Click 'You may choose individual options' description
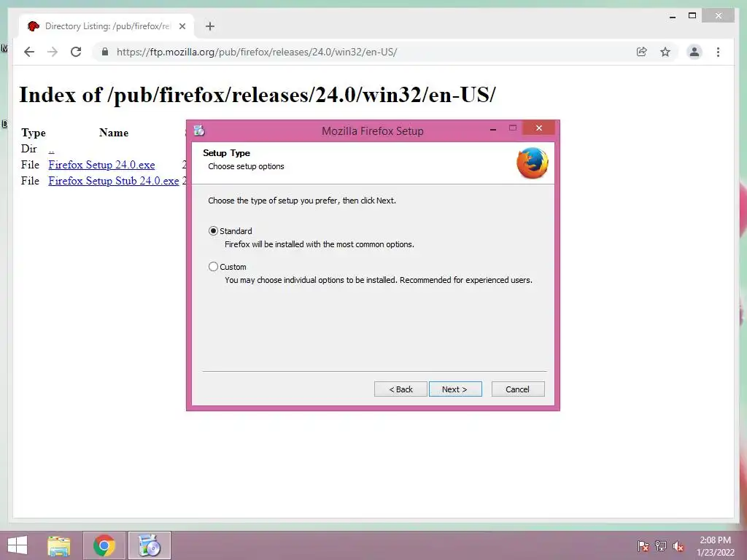Screen dimensions: 747x560 point(379,280)
